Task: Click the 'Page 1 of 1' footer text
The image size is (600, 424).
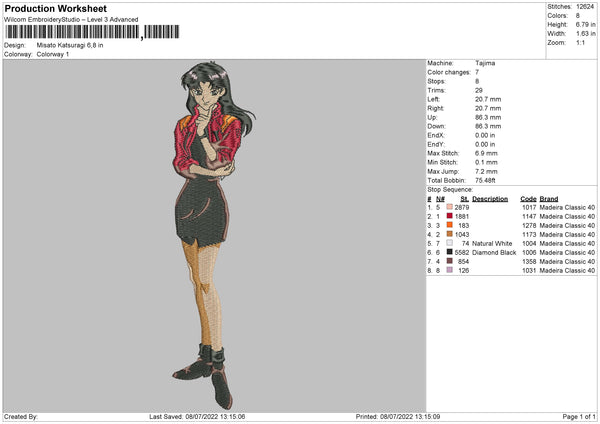Action: click(x=579, y=416)
